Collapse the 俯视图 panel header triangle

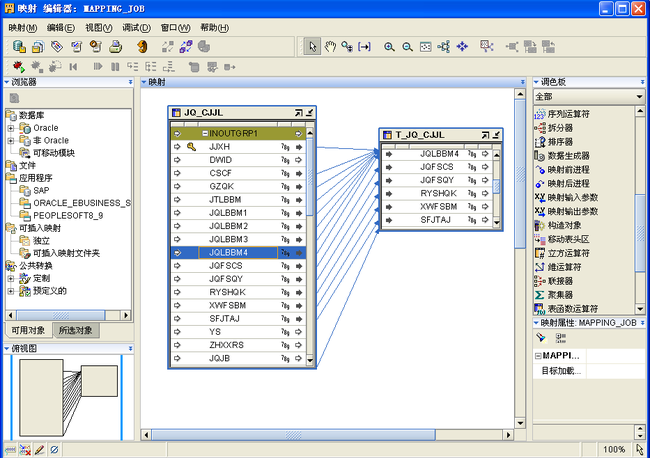(7, 349)
